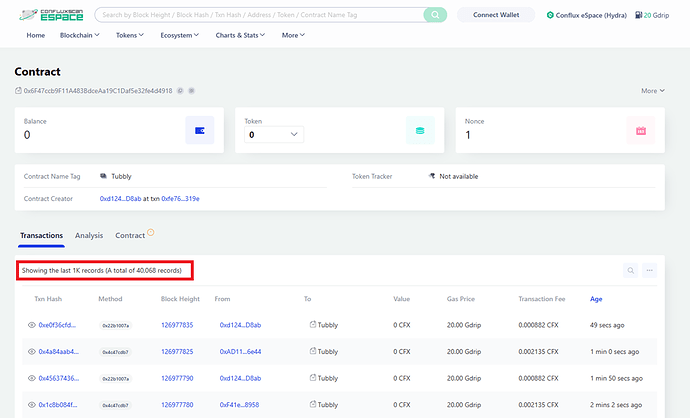690x418 pixels.
Task: Sort by Age column header
Action: [596, 299]
